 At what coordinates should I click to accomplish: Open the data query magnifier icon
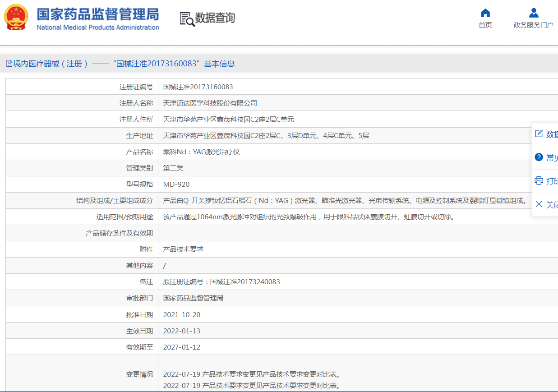[x=187, y=18]
